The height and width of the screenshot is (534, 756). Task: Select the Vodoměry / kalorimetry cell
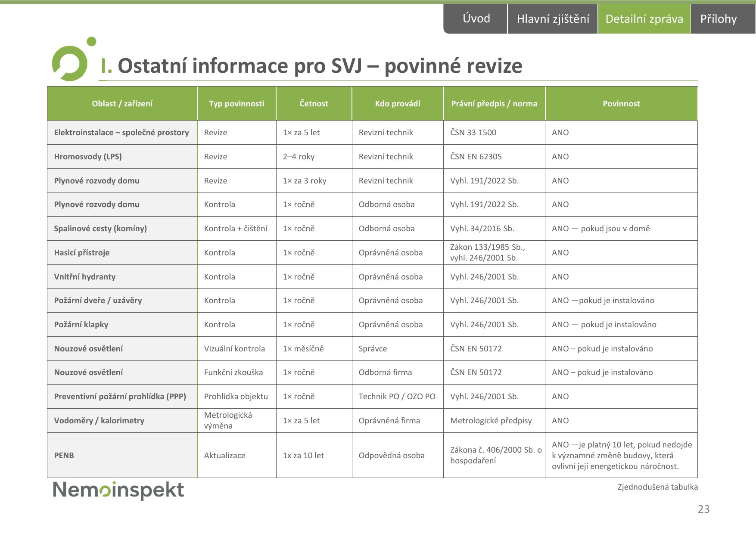(122, 421)
